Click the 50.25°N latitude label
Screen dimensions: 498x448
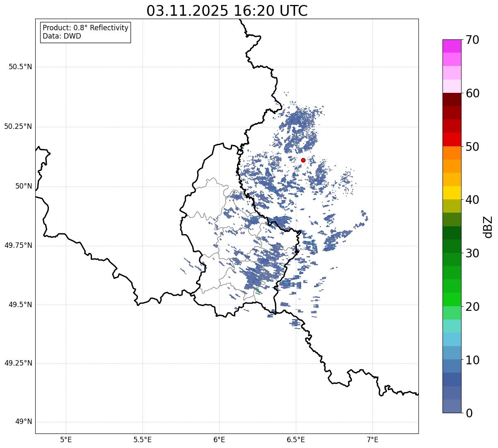click(18, 126)
